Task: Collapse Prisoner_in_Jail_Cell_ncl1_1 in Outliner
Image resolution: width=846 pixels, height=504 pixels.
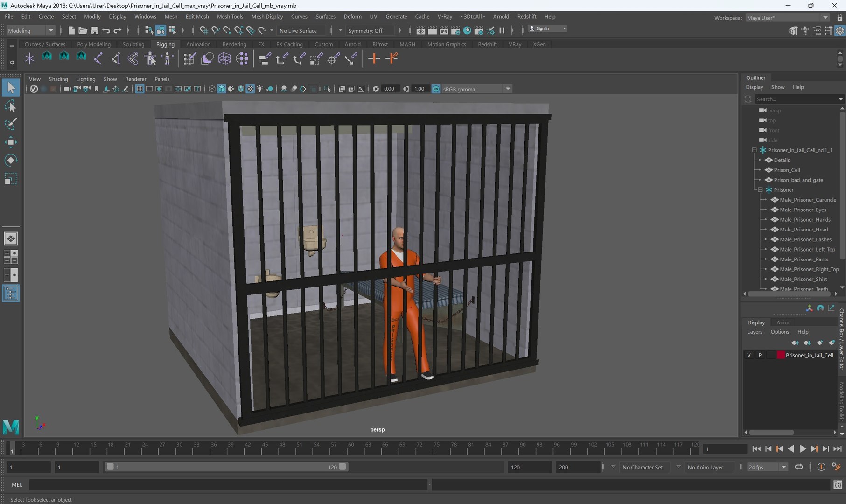Action: [754, 150]
